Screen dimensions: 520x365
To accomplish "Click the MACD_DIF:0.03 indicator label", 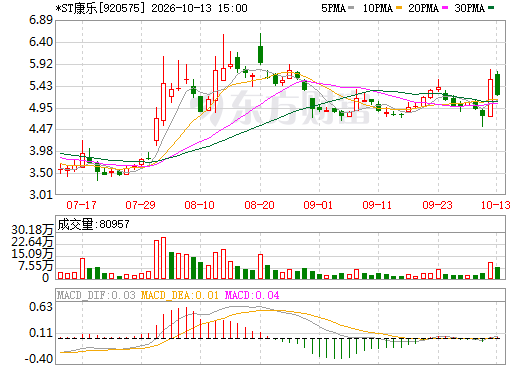I will (96, 295).
